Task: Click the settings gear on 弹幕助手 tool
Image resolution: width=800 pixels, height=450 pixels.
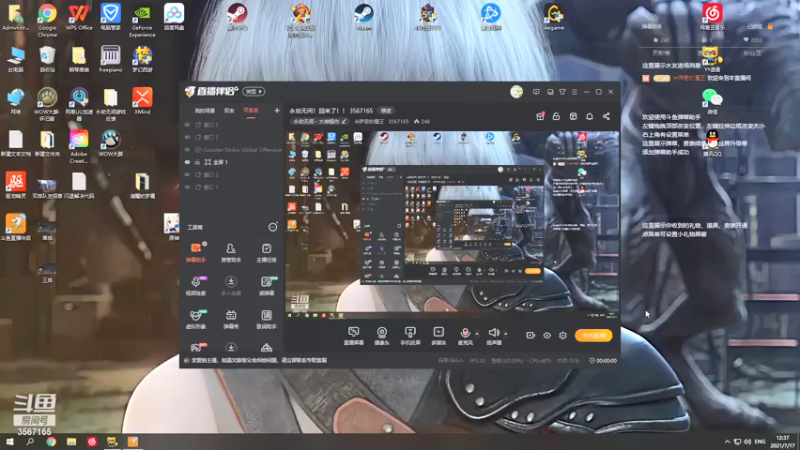Action: click(205, 244)
